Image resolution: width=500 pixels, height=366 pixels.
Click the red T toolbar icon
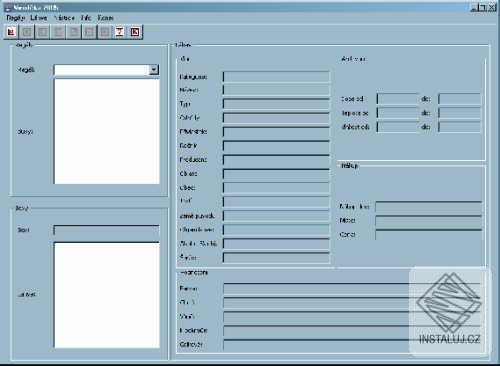point(119,32)
